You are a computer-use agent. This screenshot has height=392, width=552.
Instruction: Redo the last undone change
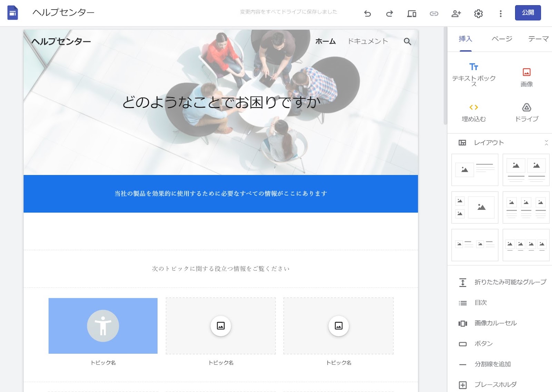tap(389, 13)
